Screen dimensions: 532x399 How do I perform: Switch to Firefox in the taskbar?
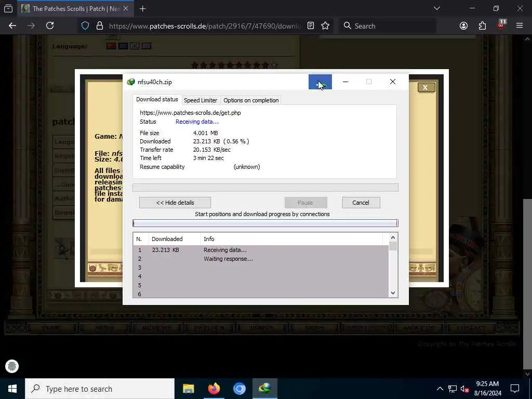(x=214, y=389)
